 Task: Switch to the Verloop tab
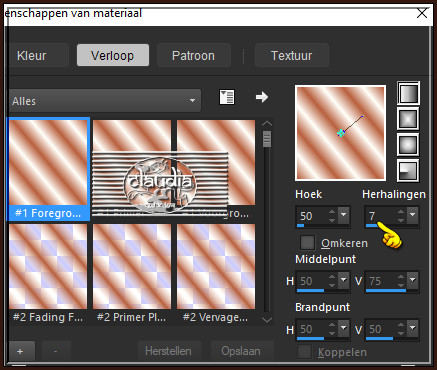point(113,55)
